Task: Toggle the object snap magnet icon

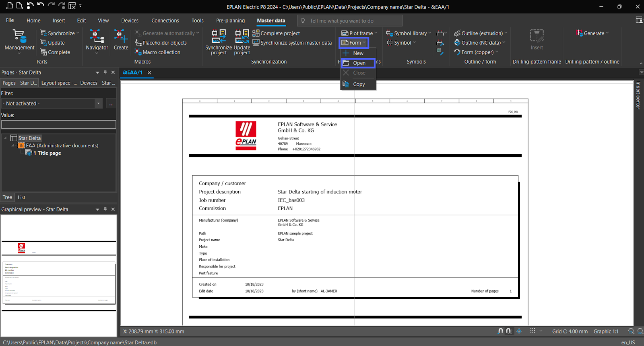Action: (500, 331)
